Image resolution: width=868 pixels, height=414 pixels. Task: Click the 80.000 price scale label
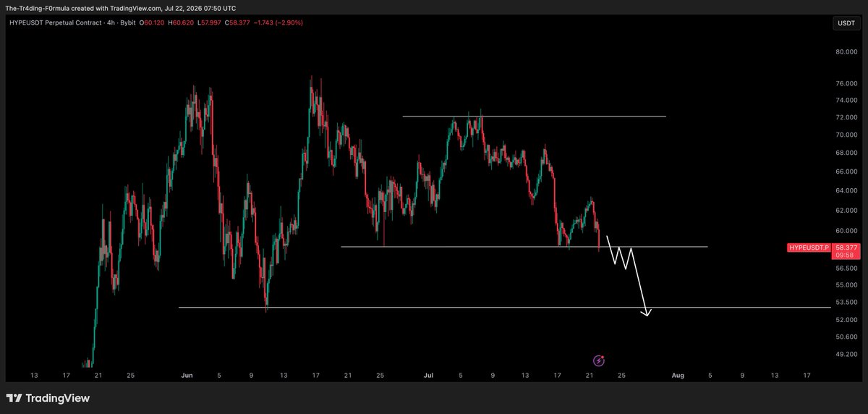pyautogui.click(x=845, y=52)
